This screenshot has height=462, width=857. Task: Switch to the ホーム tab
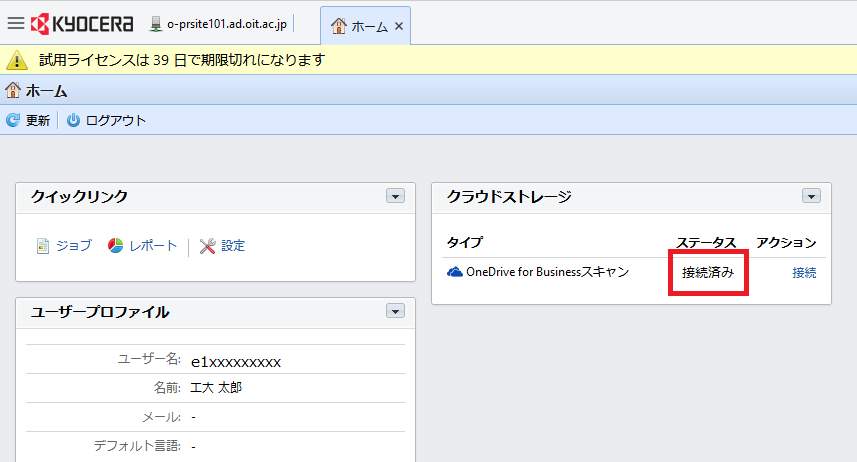click(359, 26)
